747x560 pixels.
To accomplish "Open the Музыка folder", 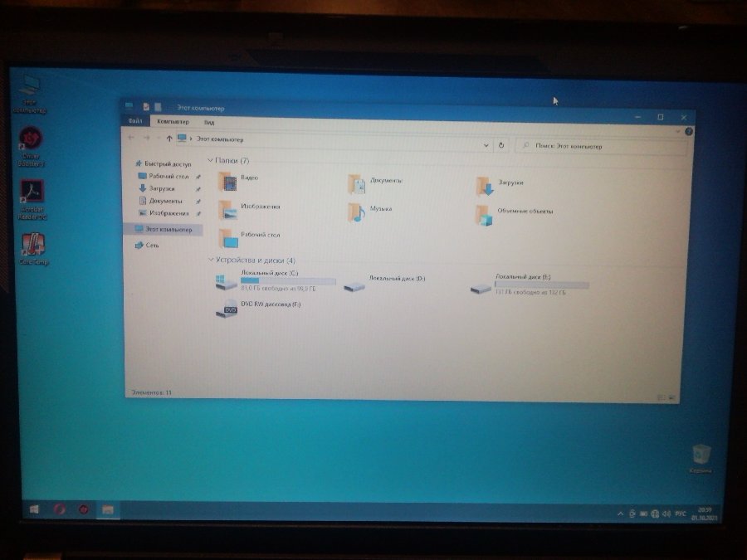I will click(x=357, y=212).
